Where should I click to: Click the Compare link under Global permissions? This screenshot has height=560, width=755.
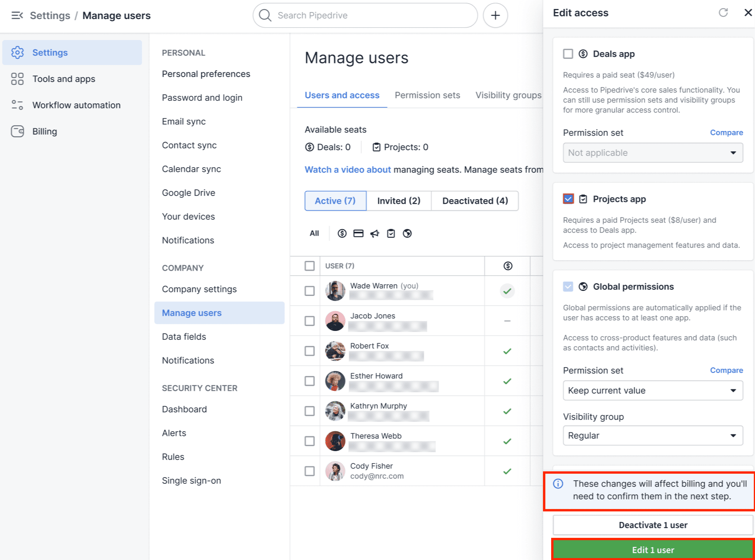point(726,370)
